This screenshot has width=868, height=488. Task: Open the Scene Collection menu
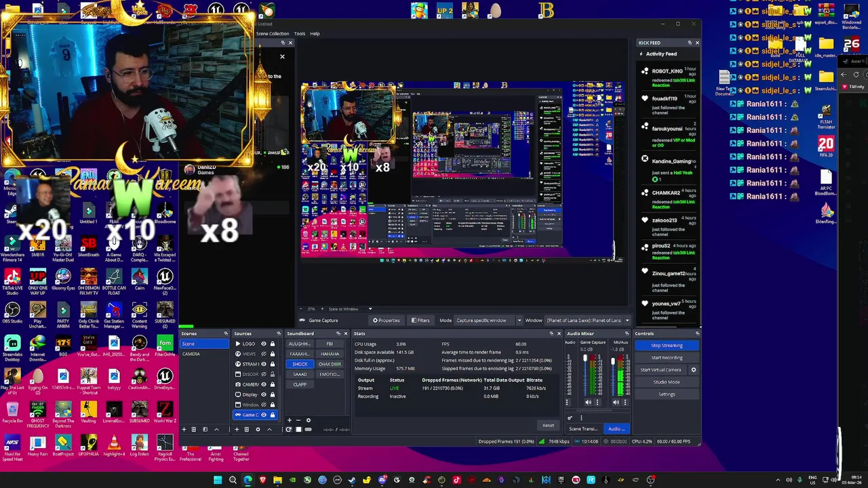tap(272, 33)
